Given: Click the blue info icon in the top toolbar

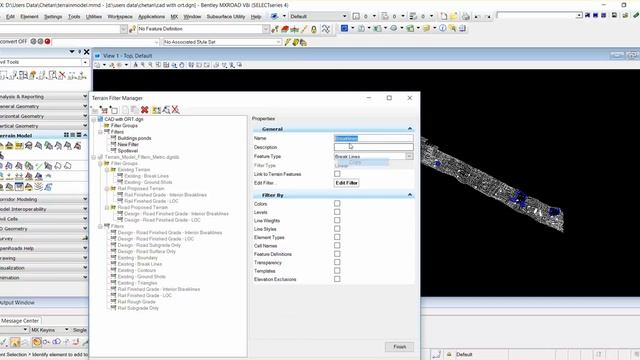Looking at the screenshot, I should tap(442, 28).
